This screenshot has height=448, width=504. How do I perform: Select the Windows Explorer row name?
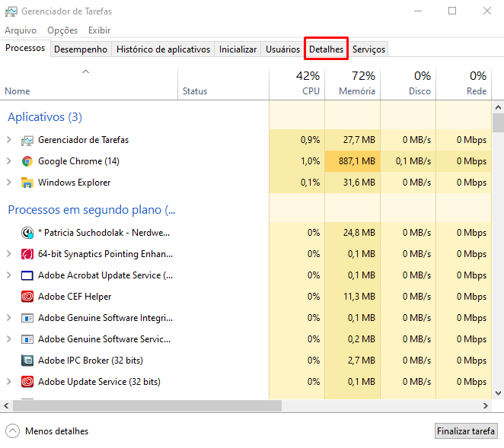tap(75, 183)
